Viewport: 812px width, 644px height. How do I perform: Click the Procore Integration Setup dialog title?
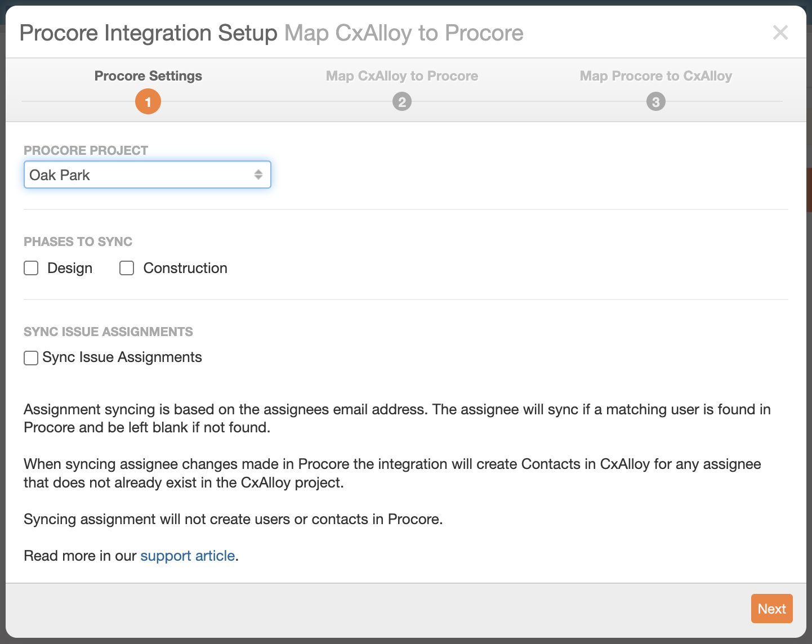tap(149, 33)
